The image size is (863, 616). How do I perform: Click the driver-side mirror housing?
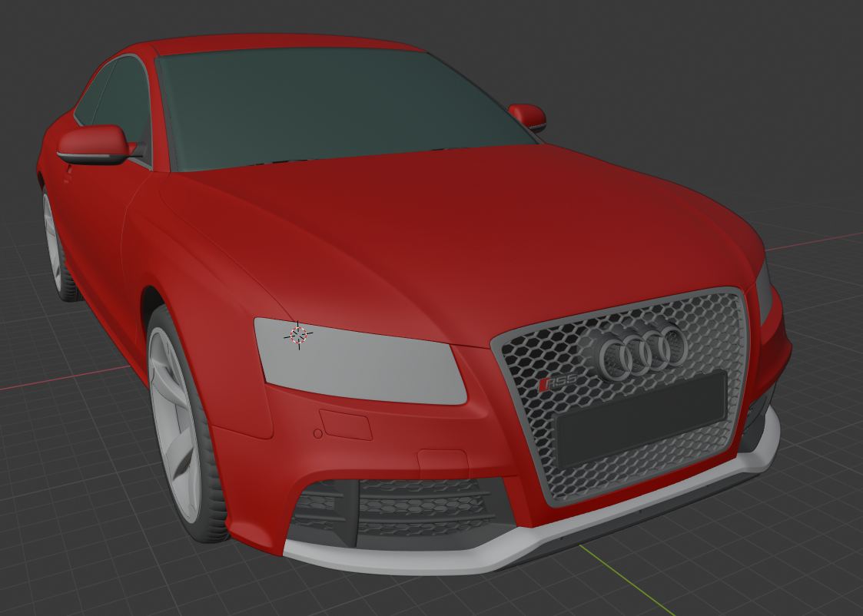(x=92, y=142)
